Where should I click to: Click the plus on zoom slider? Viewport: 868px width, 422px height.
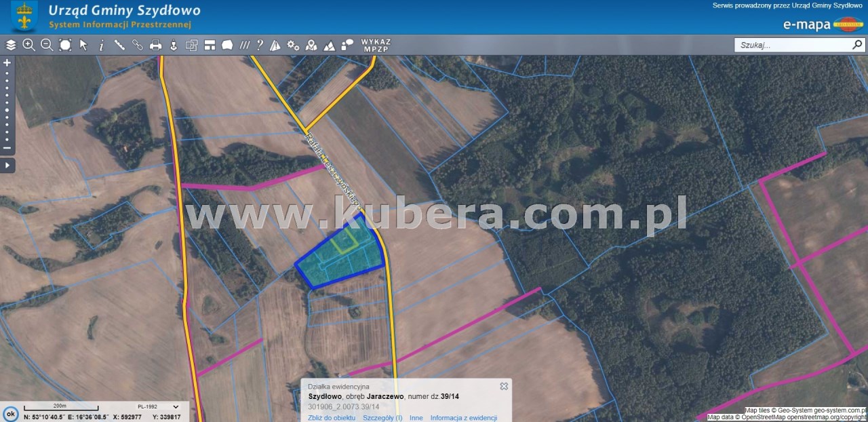point(7,62)
